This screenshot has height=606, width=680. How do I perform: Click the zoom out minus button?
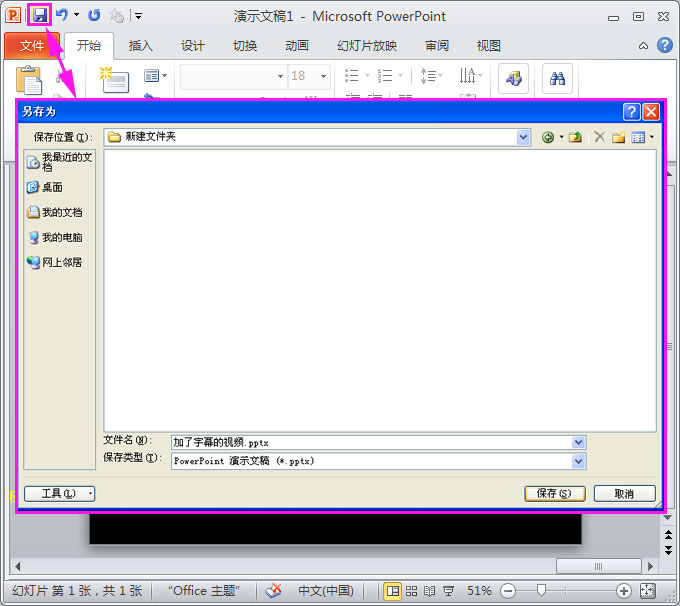(508, 591)
